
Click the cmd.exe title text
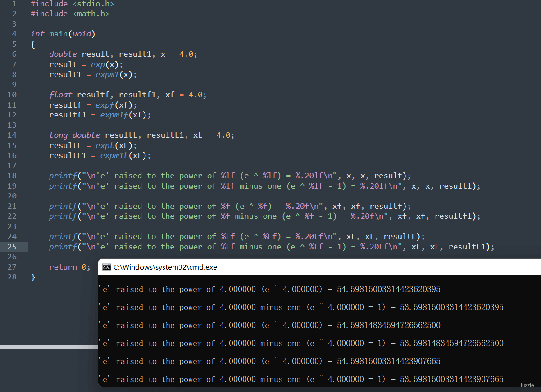click(x=165, y=267)
